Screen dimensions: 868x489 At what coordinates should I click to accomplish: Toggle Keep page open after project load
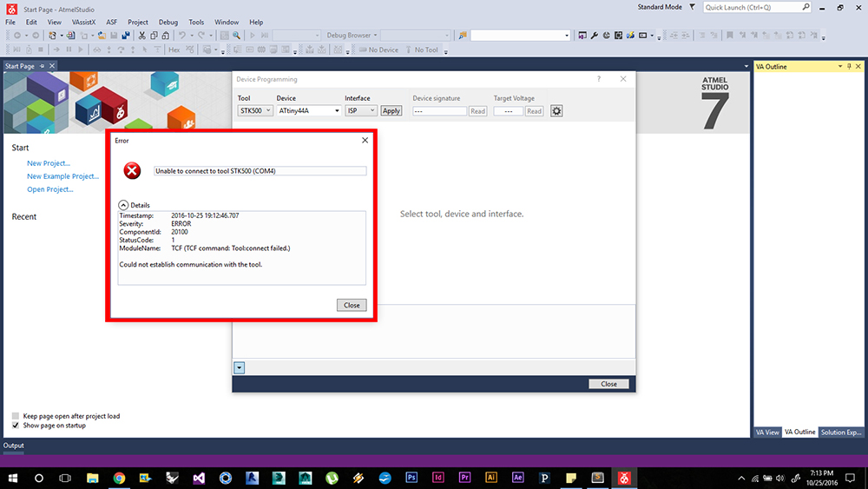pos(16,416)
